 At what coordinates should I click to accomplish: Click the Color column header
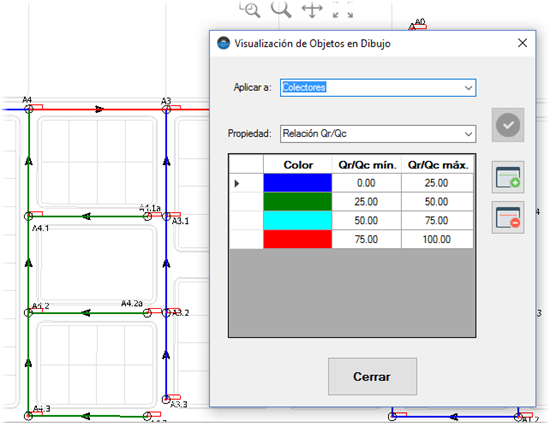298,165
